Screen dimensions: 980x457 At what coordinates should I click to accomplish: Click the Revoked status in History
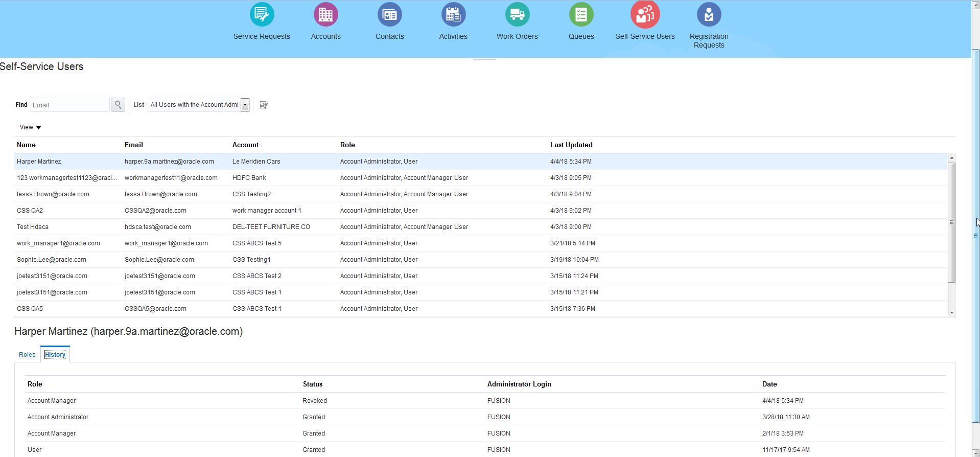click(x=315, y=401)
